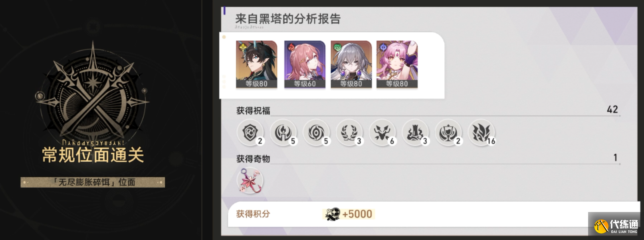Click the 获得祝福 total count 42
The width and height of the screenshot is (644, 240).
[612, 110]
